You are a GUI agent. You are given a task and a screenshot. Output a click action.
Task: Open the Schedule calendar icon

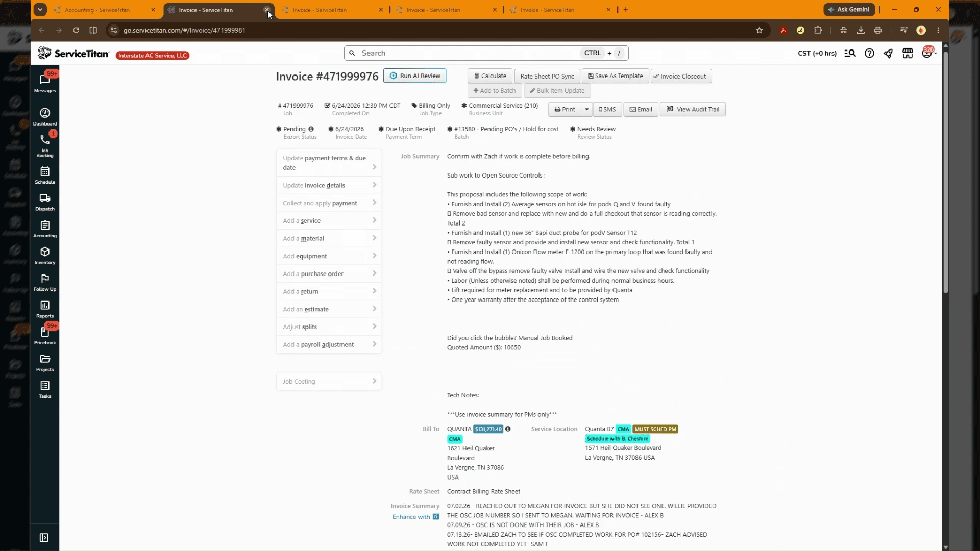(x=45, y=175)
